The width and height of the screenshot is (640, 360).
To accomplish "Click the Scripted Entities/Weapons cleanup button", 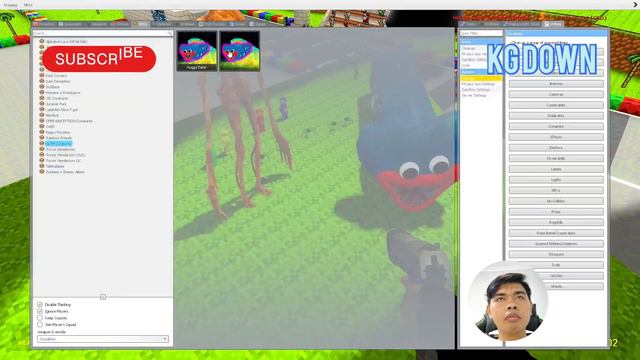I will point(556,244).
